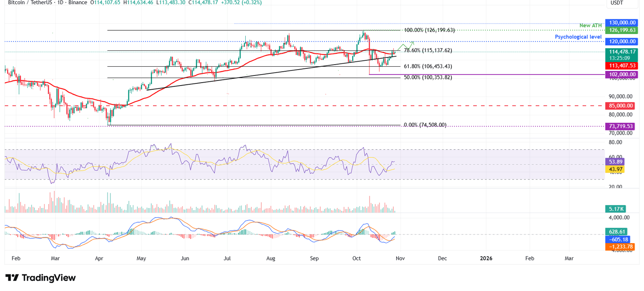
Task: Click the green volume value badge 5.17K
Action: coord(615,208)
